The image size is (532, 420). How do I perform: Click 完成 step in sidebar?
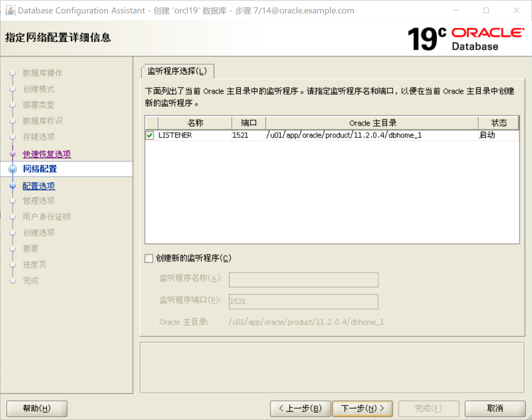coord(30,280)
